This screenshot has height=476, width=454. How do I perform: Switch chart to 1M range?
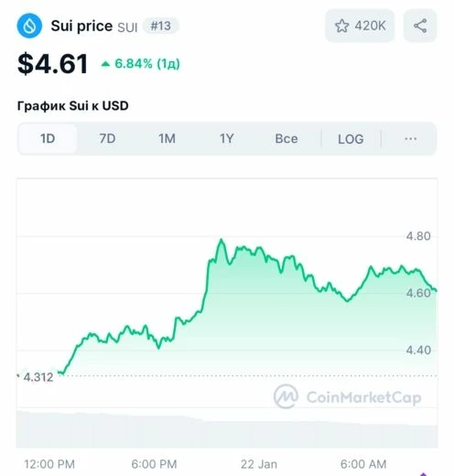pyautogui.click(x=167, y=139)
